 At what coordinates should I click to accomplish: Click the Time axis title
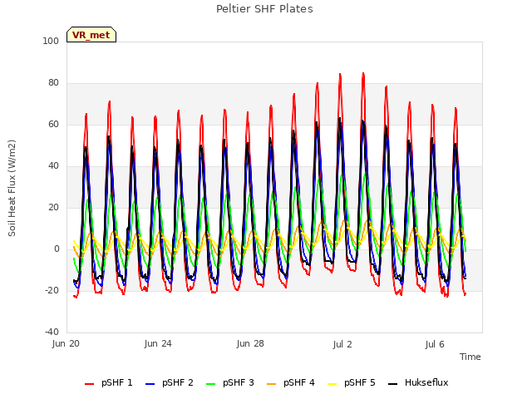[470, 357]
